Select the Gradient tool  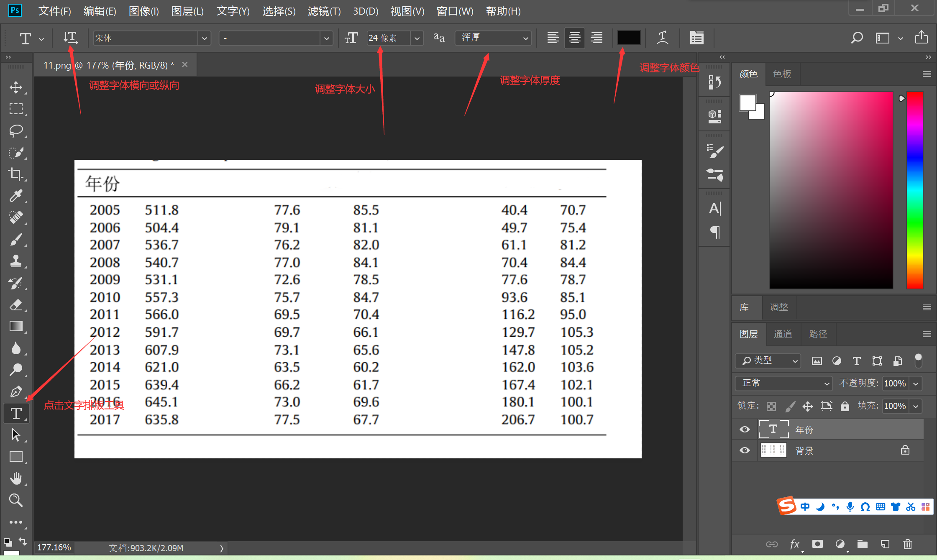tap(16, 326)
